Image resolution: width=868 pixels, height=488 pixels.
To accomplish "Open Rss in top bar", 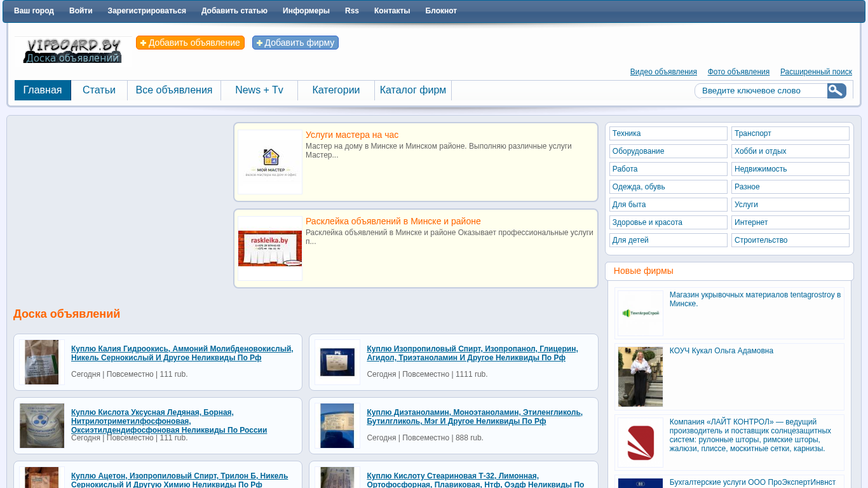I will pyautogui.click(x=352, y=11).
